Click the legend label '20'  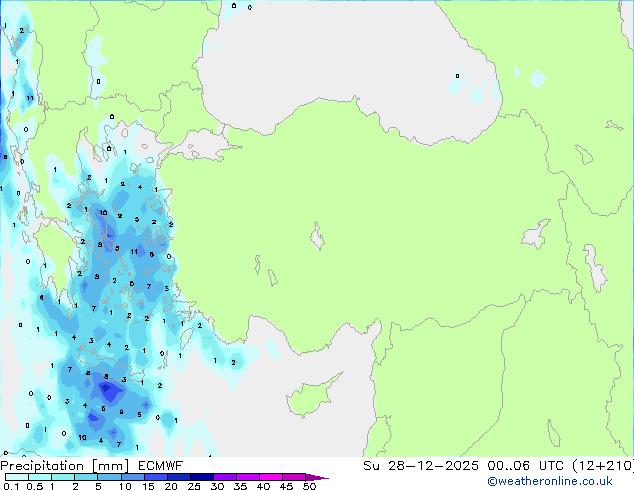tap(171, 486)
